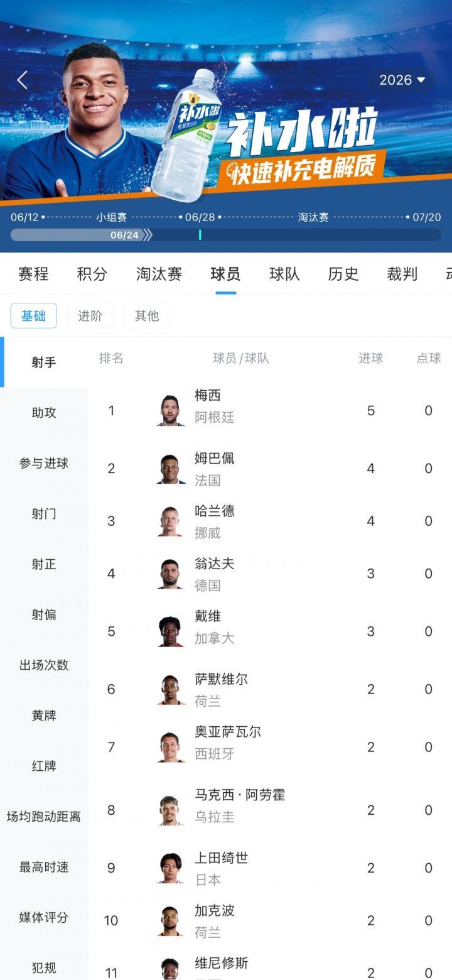Open the 2026 year dropdown
The height and width of the screenshot is (980, 452).
coord(402,80)
